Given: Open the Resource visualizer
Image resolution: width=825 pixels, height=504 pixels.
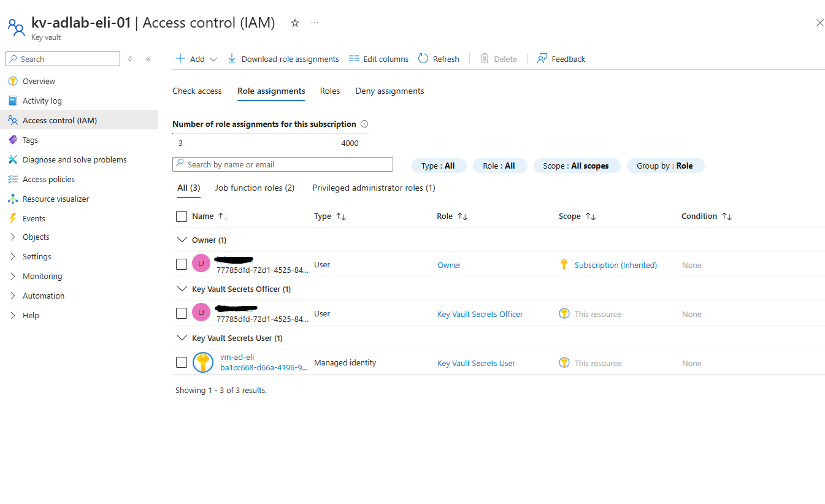Looking at the screenshot, I should pos(56,199).
